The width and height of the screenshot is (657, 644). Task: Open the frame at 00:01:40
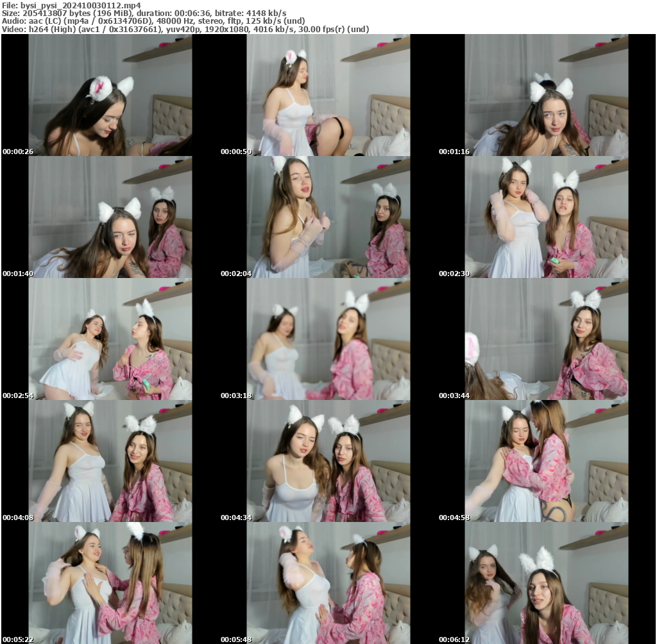coord(110,217)
